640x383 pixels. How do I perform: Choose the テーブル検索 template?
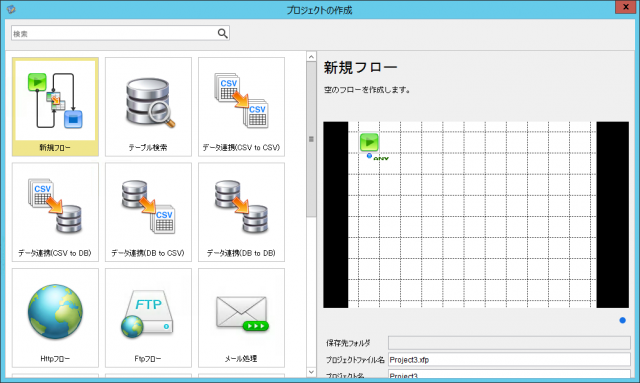[x=148, y=107]
